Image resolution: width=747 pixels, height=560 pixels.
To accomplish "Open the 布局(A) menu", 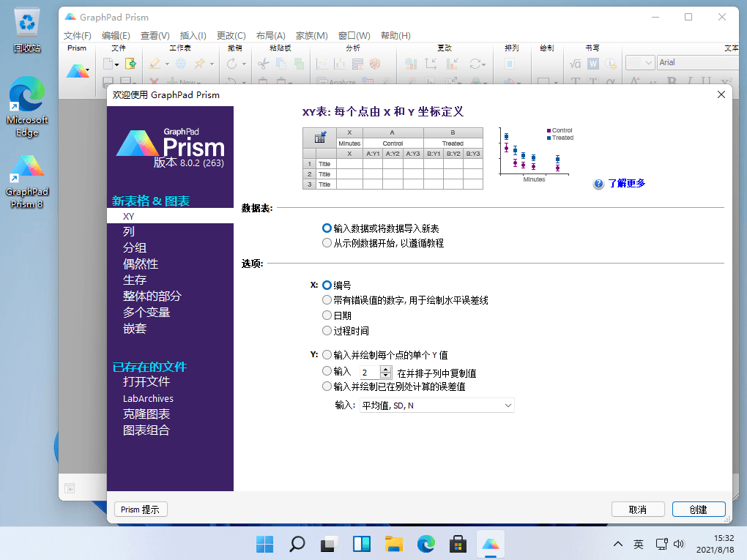I will click(270, 36).
